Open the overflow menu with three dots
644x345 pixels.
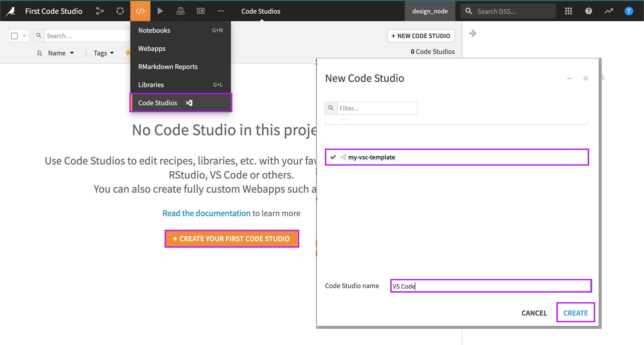tap(221, 11)
